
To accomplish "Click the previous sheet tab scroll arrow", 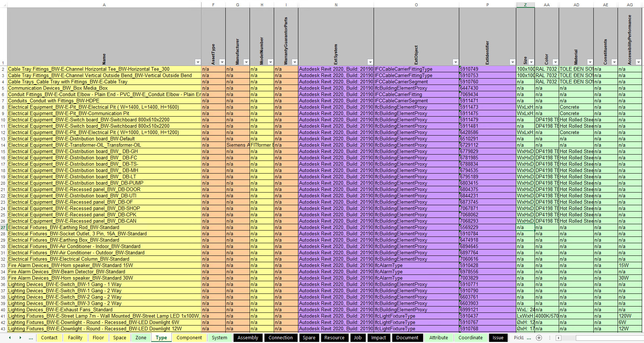I will 10,337.
